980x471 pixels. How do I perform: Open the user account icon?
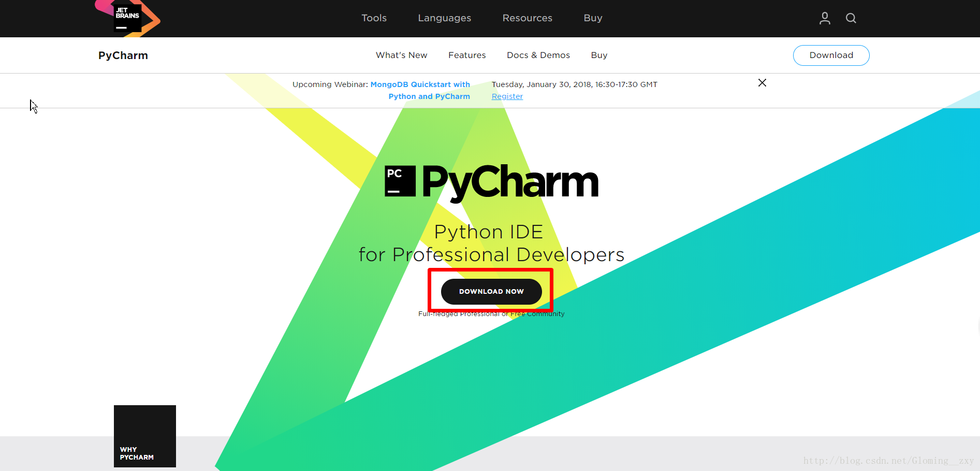[825, 18]
